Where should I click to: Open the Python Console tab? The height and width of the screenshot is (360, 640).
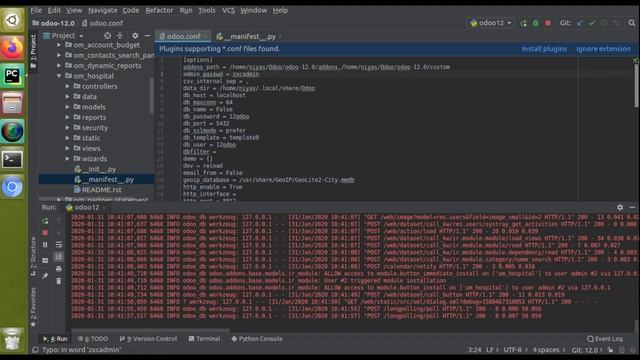(x=257, y=339)
